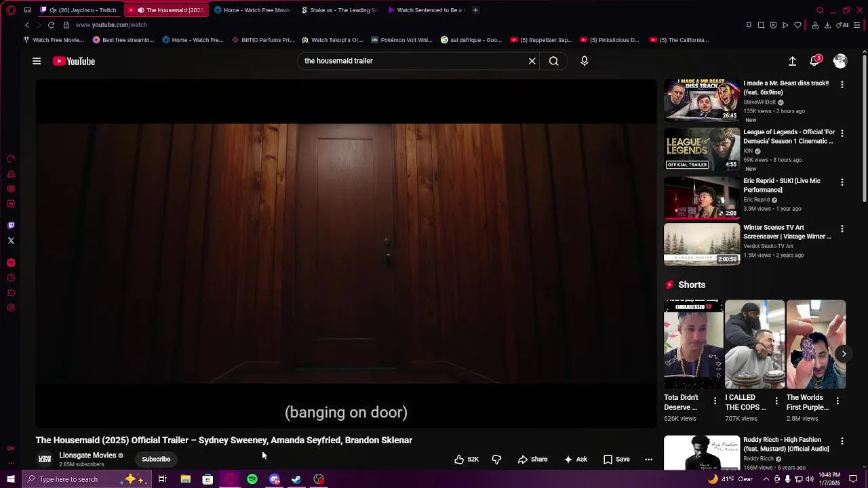Play the Winter Scenes screensaver thumbnail
The image size is (868, 488).
(x=702, y=244)
